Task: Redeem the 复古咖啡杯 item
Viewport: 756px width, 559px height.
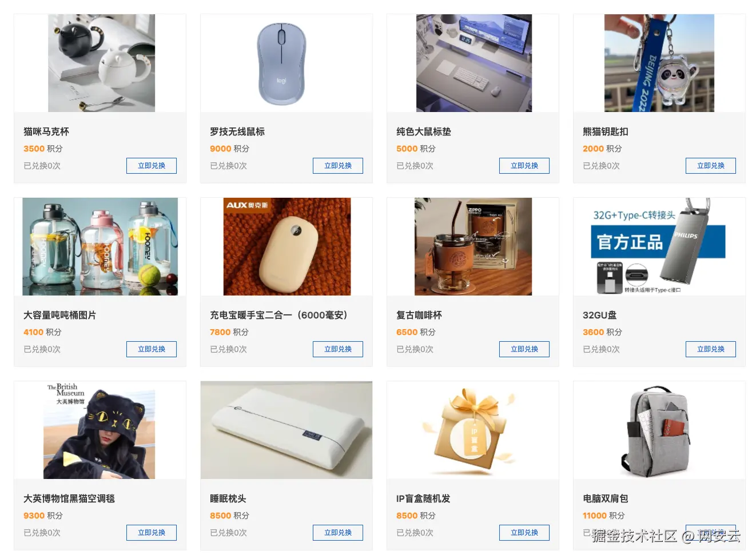Action: point(524,349)
